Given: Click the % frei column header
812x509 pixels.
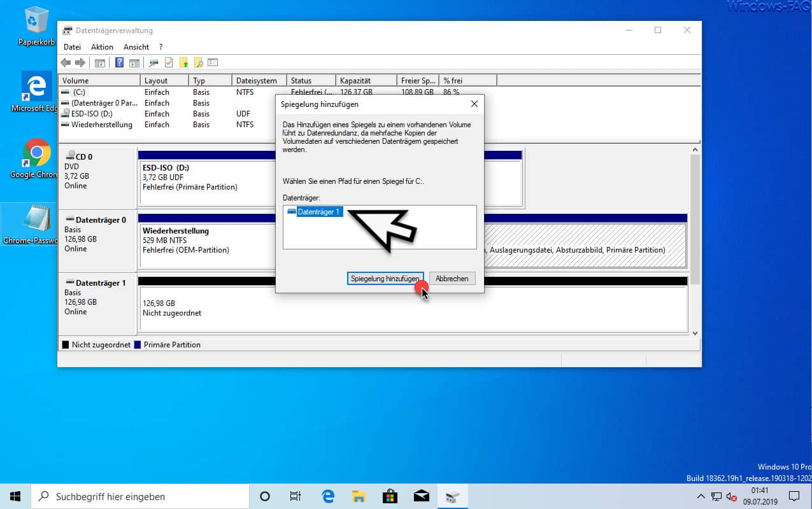Looking at the screenshot, I should (x=468, y=81).
